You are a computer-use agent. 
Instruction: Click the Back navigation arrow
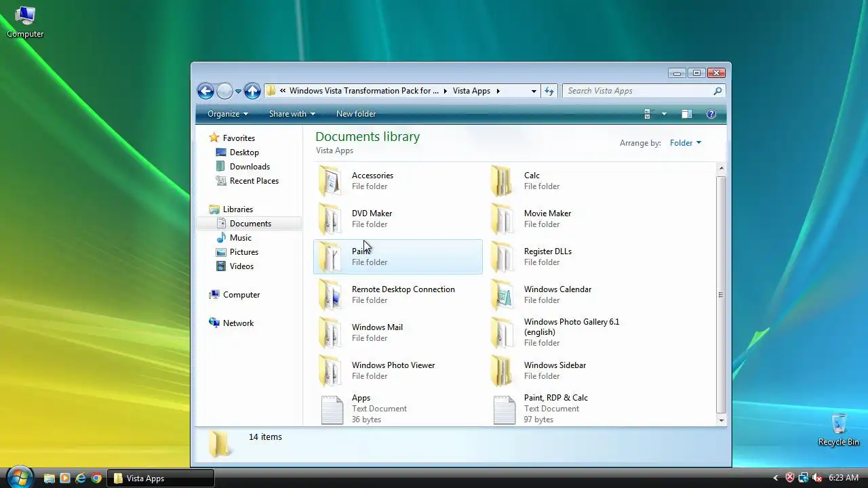coord(205,91)
